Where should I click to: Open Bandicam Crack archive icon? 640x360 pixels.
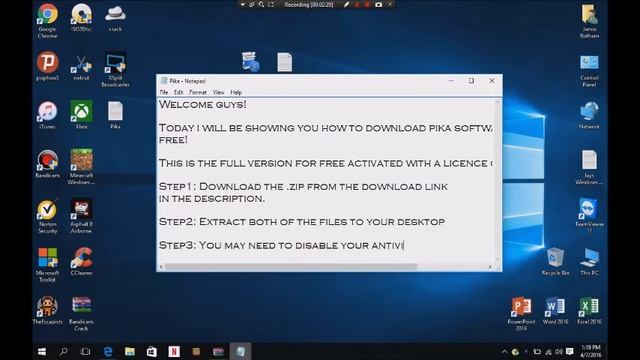coord(81,313)
